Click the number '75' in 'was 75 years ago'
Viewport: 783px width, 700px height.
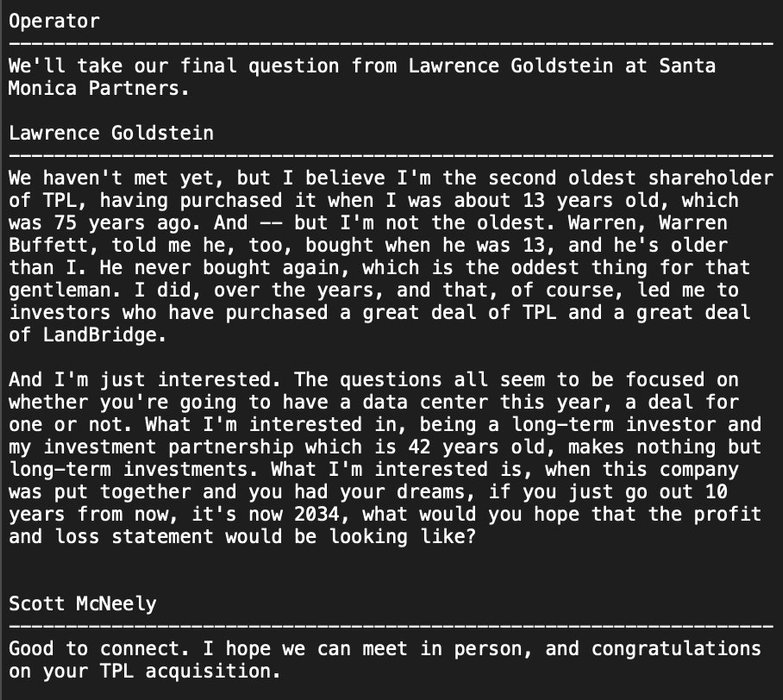(65, 223)
